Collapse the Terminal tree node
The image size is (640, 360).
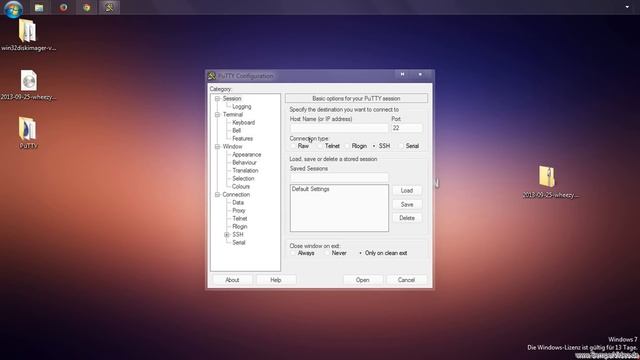tap(218, 115)
